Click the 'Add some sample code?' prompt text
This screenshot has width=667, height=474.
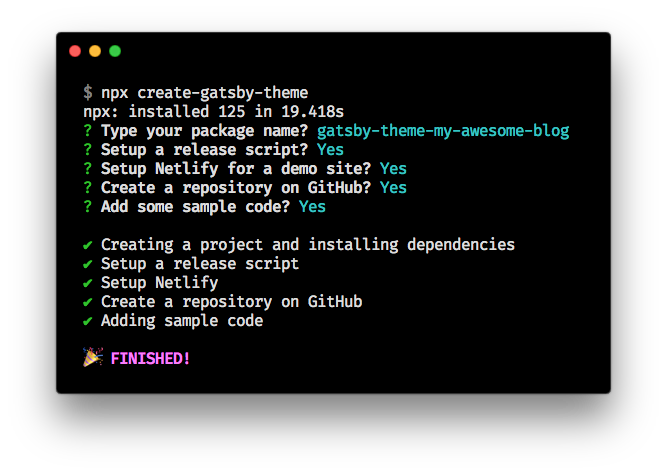[x=195, y=207]
